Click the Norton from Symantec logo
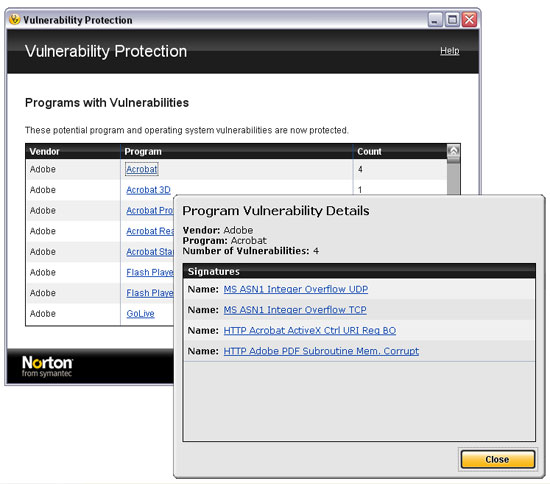The image size is (550, 484). [x=47, y=367]
